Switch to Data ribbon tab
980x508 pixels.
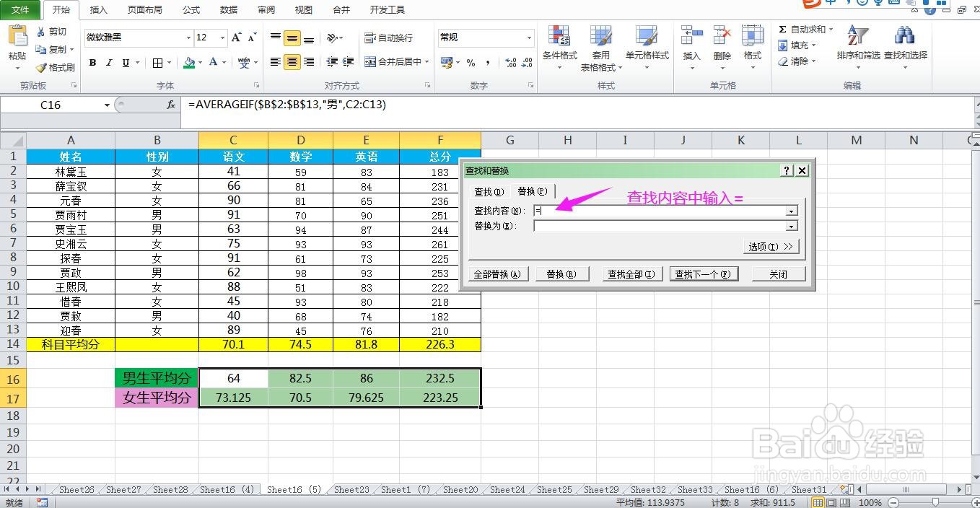(x=229, y=10)
